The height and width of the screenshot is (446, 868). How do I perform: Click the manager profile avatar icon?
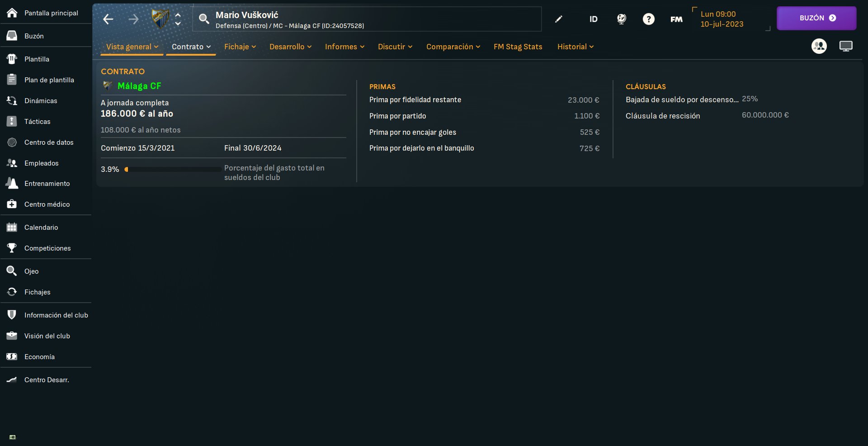coord(819,46)
